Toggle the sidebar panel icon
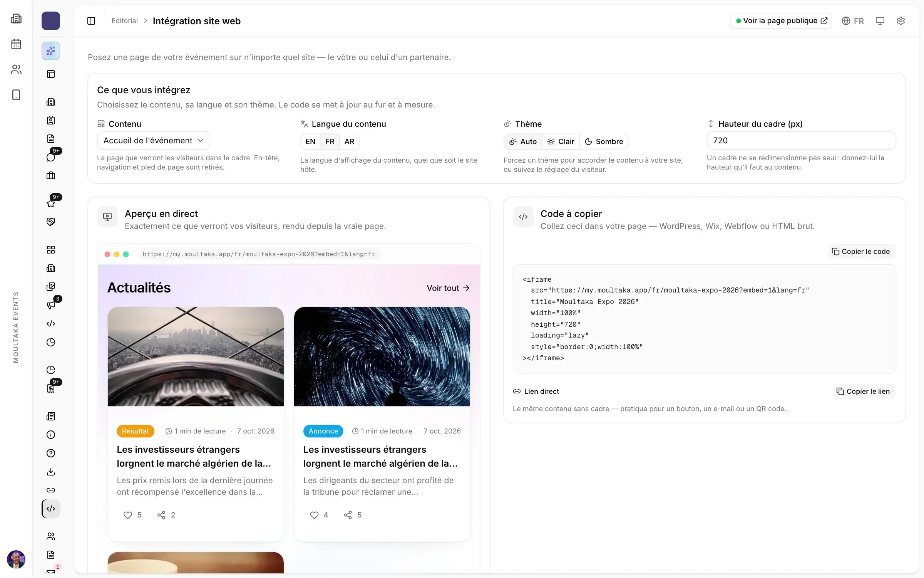The image size is (924, 578). [x=91, y=21]
